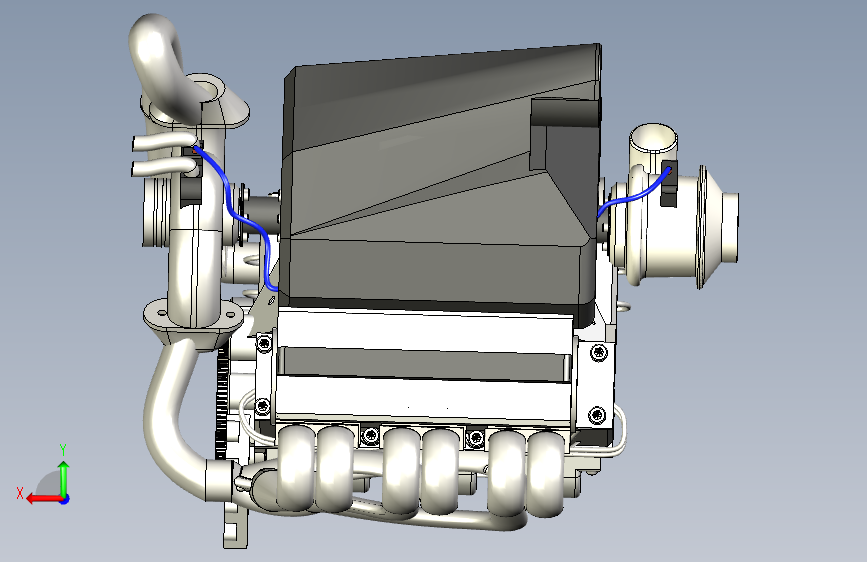Select the leftmost exhaust header coil
This screenshot has width=867, height=562.
tap(297, 468)
